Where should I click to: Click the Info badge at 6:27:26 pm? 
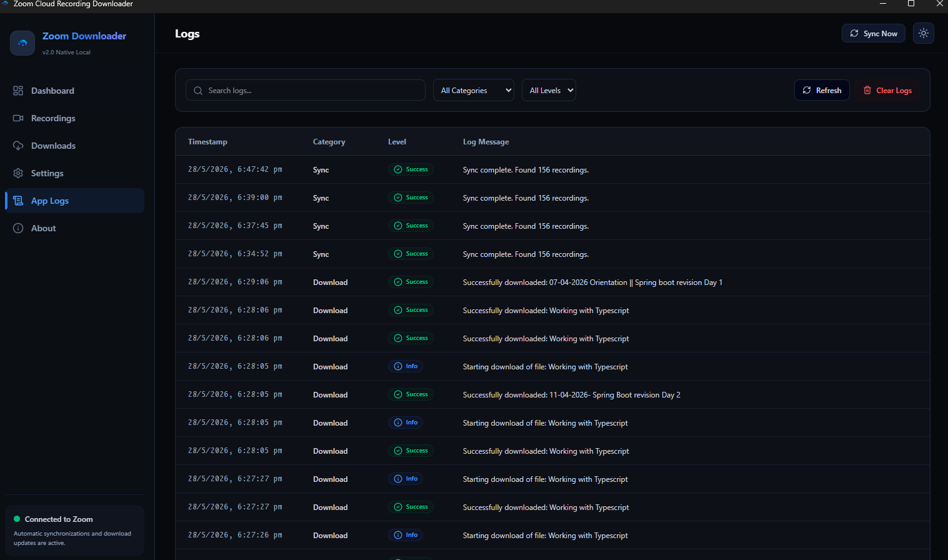tap(406, 535)
